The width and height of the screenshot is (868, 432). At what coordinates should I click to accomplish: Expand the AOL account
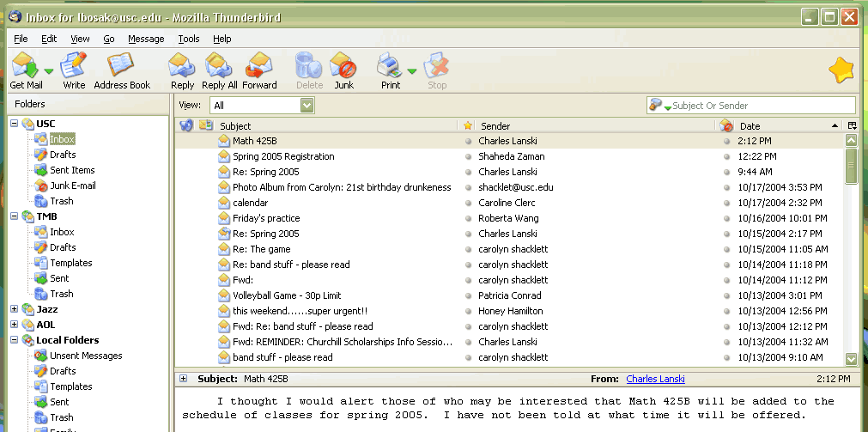(x=15, y=325)
